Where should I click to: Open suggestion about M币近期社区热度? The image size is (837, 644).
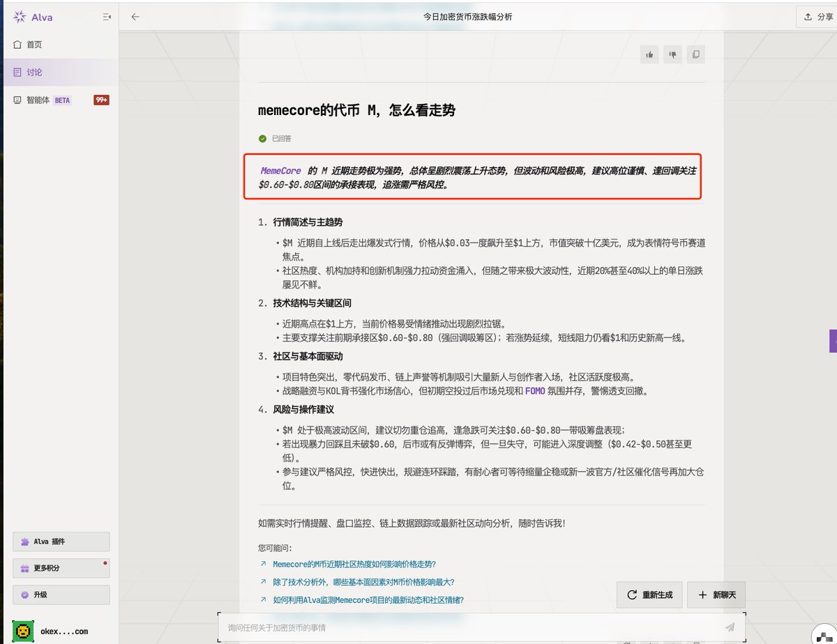point(354,564)
